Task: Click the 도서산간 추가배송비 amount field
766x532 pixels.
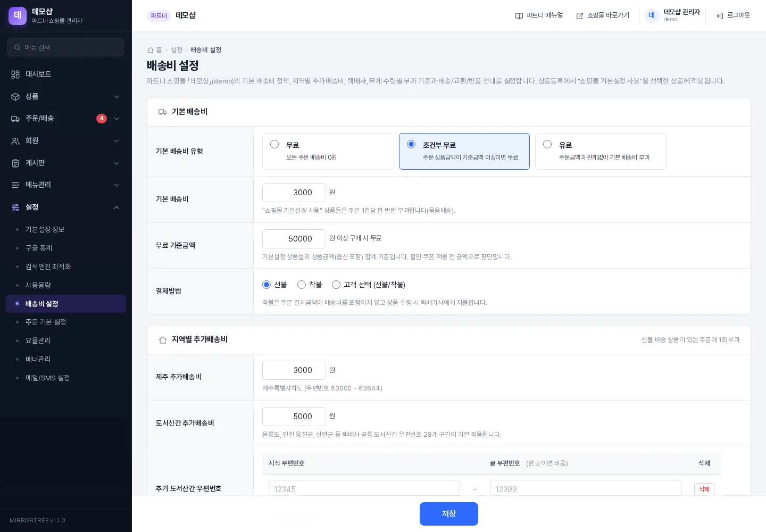Action: [294, 417]
